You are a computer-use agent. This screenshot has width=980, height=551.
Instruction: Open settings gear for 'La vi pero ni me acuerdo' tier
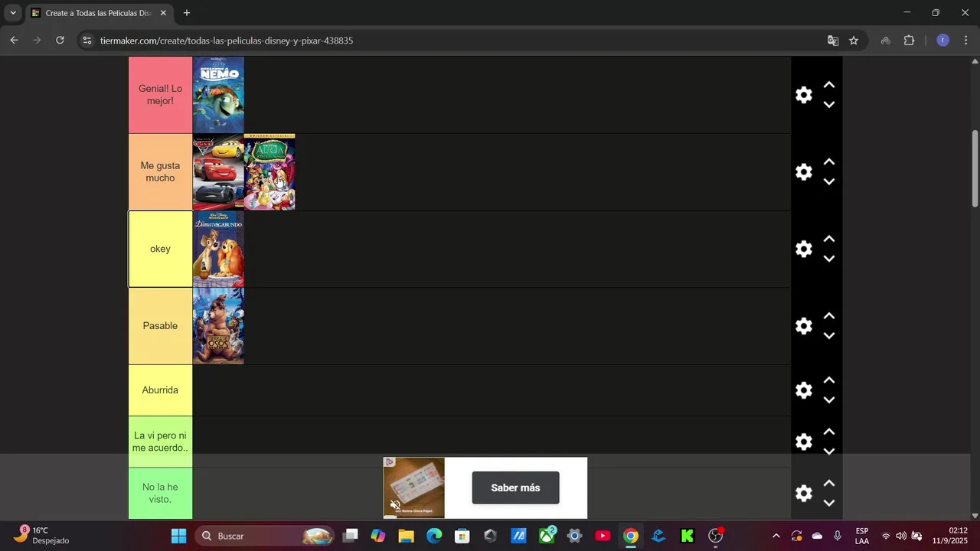(804, 442)
